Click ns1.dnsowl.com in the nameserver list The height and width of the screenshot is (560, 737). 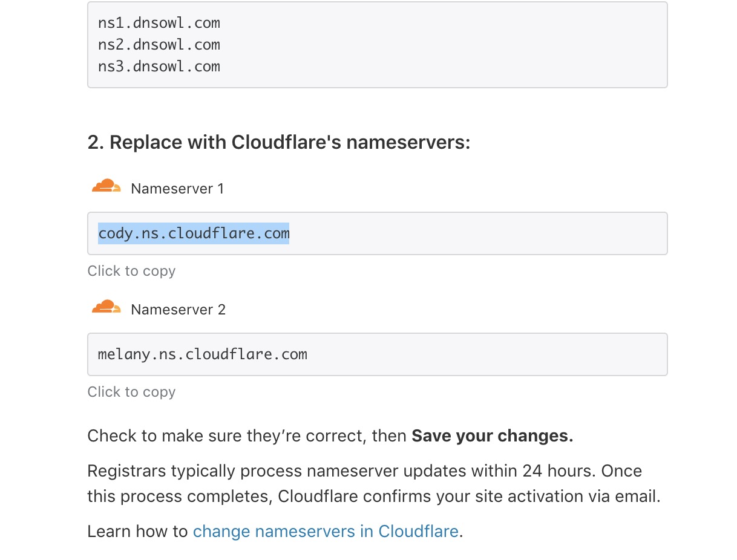tap(159, 23)
